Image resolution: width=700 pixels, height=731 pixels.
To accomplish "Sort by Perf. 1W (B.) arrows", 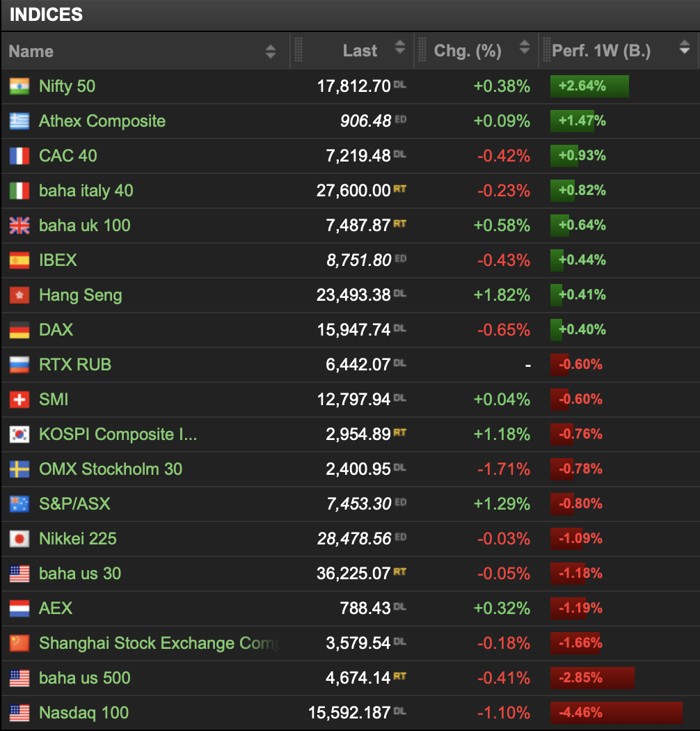I will point(684,47).
